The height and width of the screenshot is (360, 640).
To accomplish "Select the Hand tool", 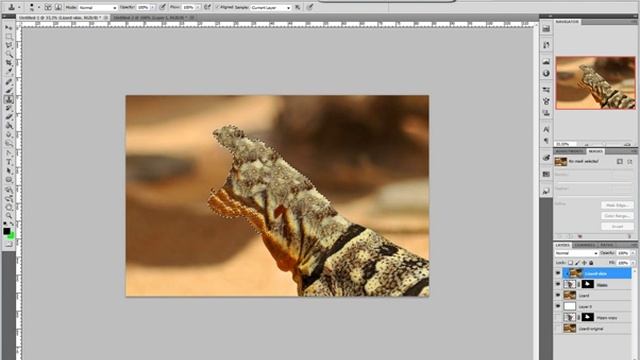I will tap(9, 207).
